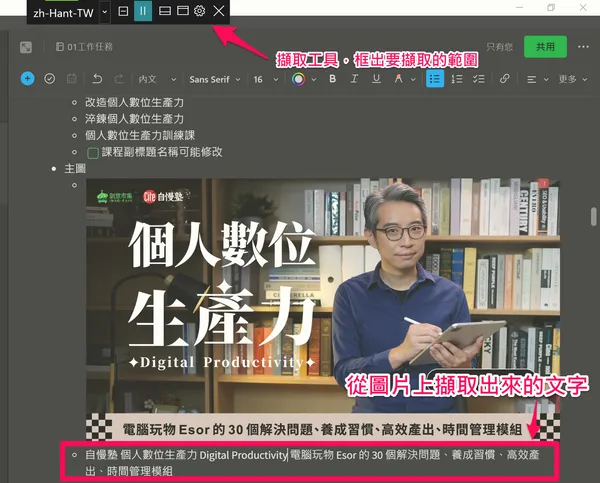600x483 pixels.
Task: Click the 淬鍊個人數位生產力 bullet text
Action: (x=134, y=119)
